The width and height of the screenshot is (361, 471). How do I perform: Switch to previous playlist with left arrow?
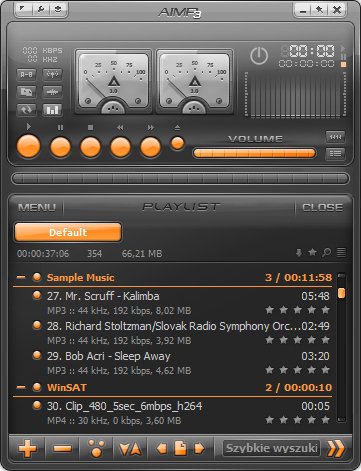[162, 448]
